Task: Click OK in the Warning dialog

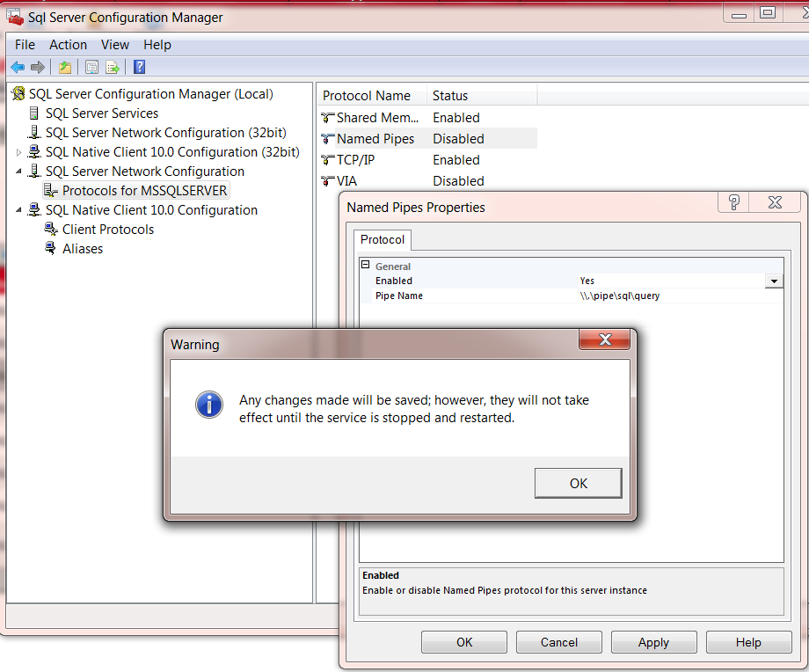Action: click(579, 483)
